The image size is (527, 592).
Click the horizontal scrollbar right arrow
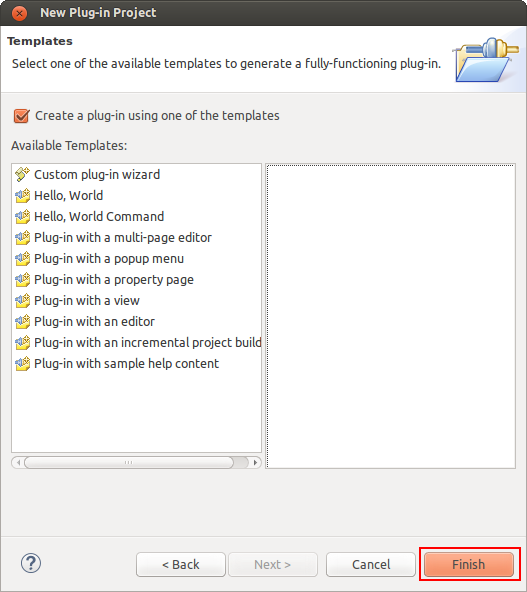(x=255, y=462)
